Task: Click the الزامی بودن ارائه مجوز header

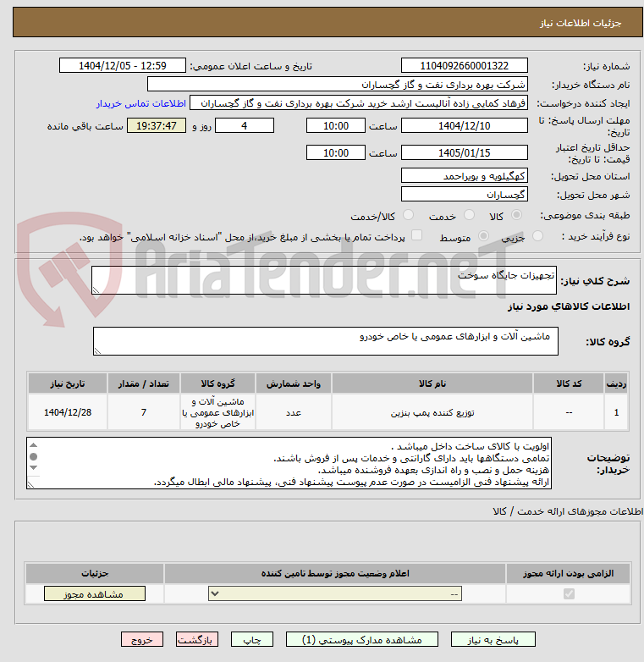Action: (x=568, y=573)
